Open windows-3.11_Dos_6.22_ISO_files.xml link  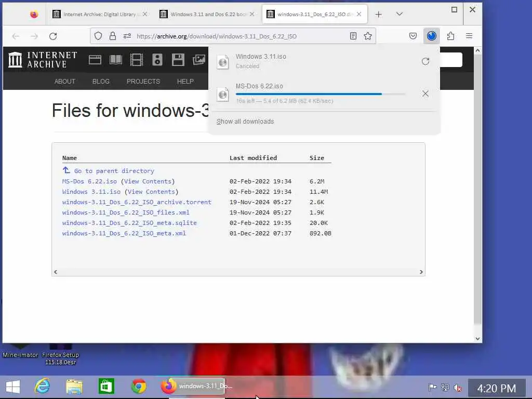(x=126, y=212)
